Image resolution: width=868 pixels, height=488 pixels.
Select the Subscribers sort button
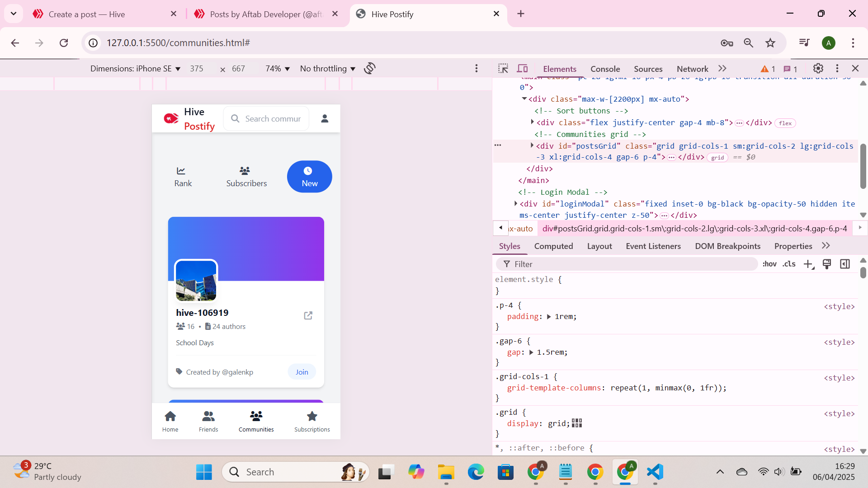[x=246, y=177]
